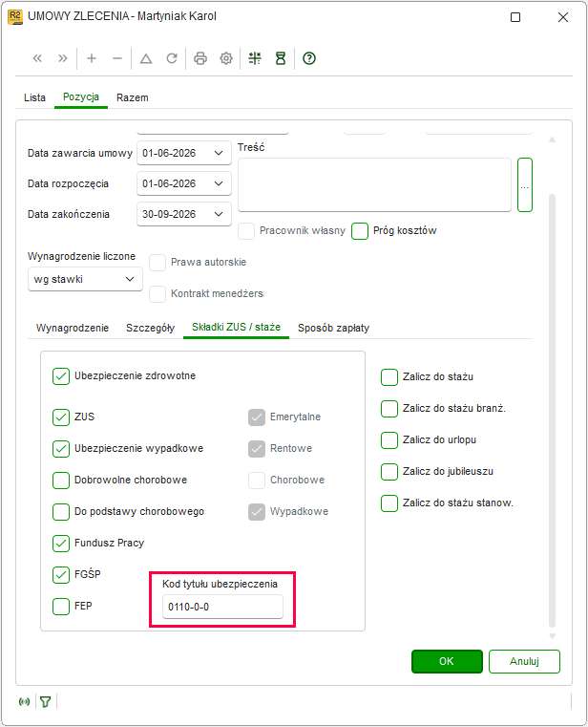Image resolution: width=588 pixels, height=727 pixels.
Task: Click the Prawa autorskie checkbox
Action: (x=157, y=263)
